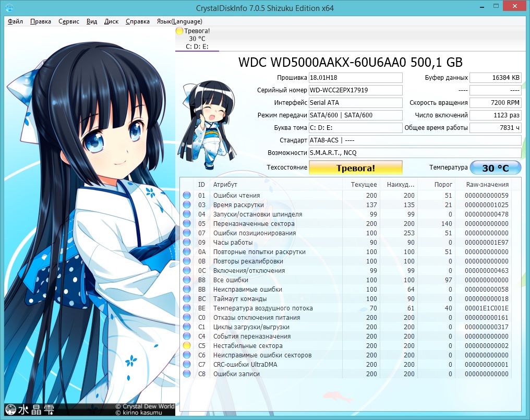Click the CrystalDiskInfo app icon in title bar
Viewport: 530px width, 420px height.
[9, 7]
